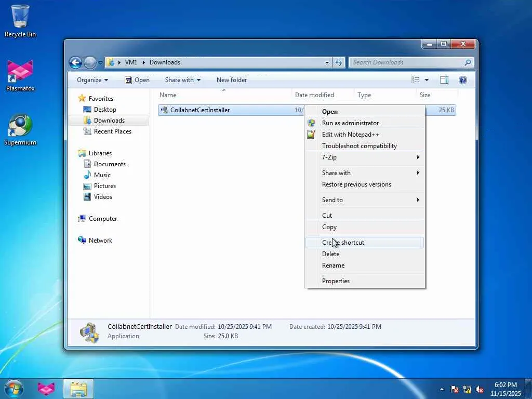Refresh the Downloads folder view

coord(339,62)
